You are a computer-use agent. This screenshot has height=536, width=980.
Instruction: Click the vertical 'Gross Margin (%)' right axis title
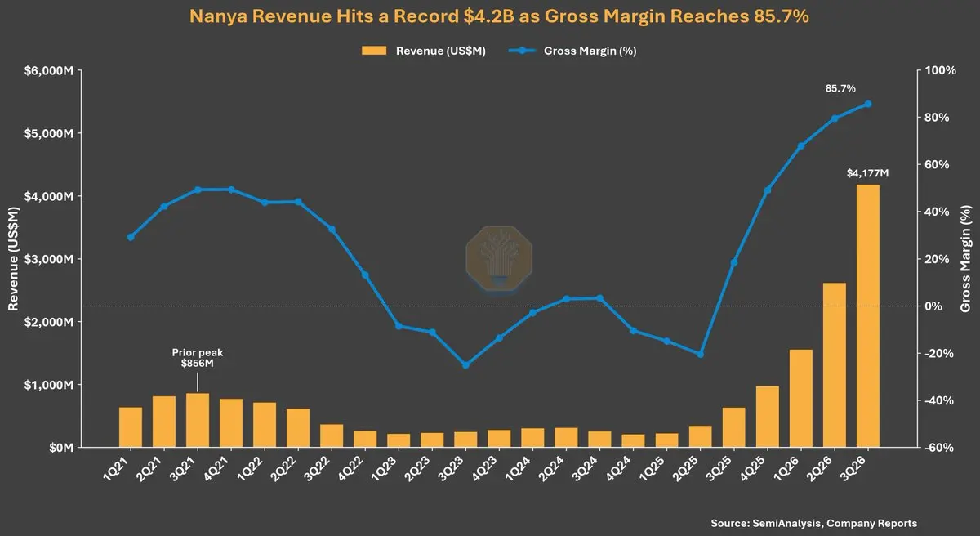click(x=965, y=259)
